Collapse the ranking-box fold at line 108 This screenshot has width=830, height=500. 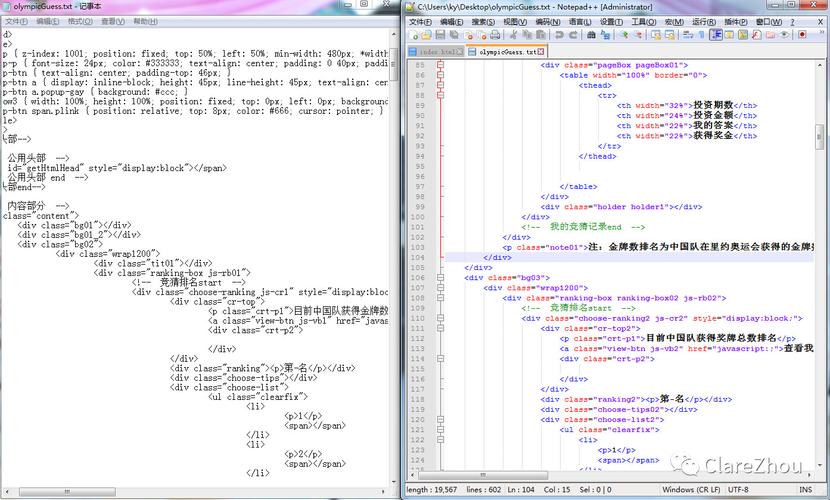(x=440, y=298)
